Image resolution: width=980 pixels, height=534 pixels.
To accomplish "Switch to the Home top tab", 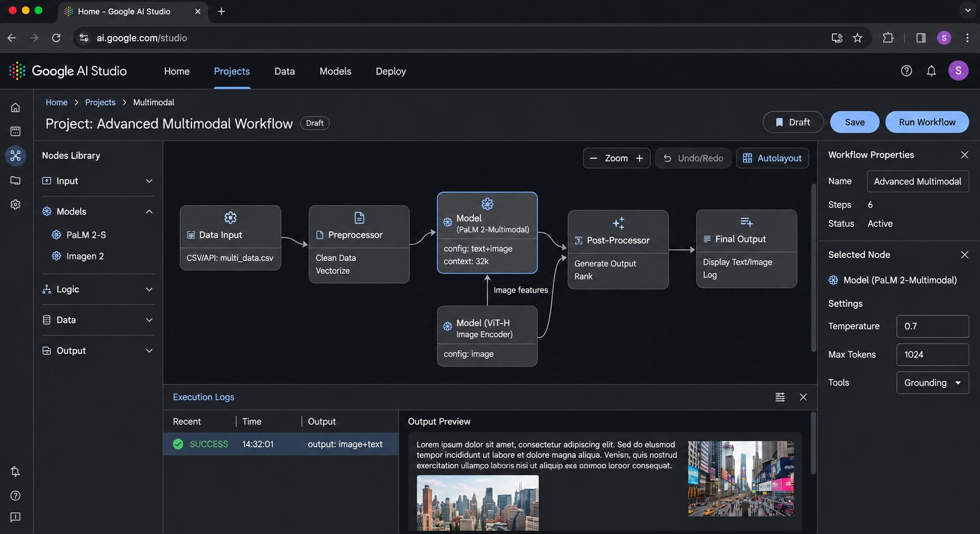I will [x=177, y=71].
